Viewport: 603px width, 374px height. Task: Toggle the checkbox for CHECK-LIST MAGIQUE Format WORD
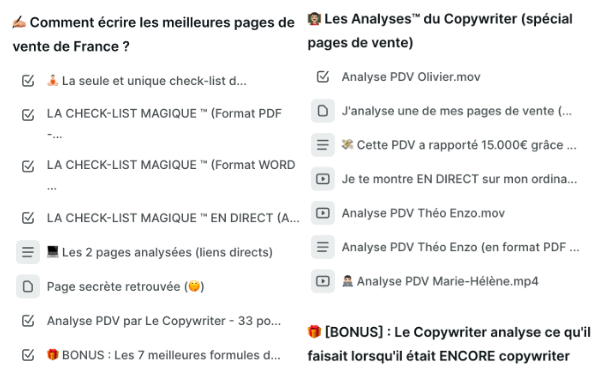tap(28, 166)
